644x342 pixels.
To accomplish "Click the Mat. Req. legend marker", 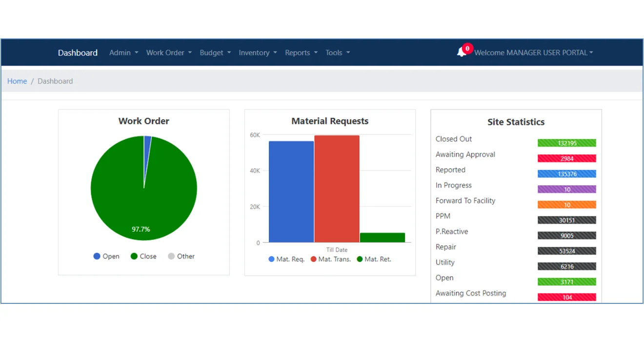I will pyautogui.click(x=272, y=259).
